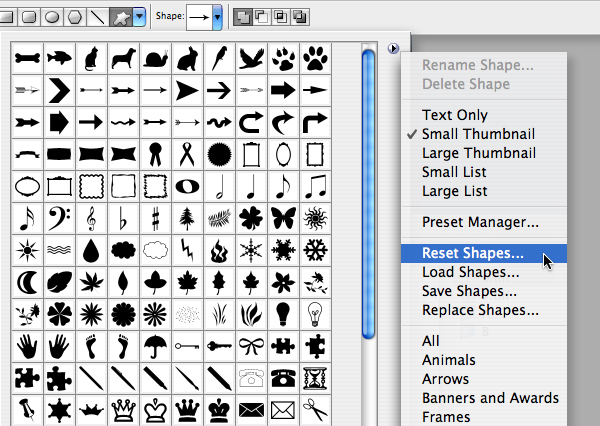The width and height of the screenshot is (600, 426).
Task: Choose Replace Shapes menu item
Action: pos(484,310)
